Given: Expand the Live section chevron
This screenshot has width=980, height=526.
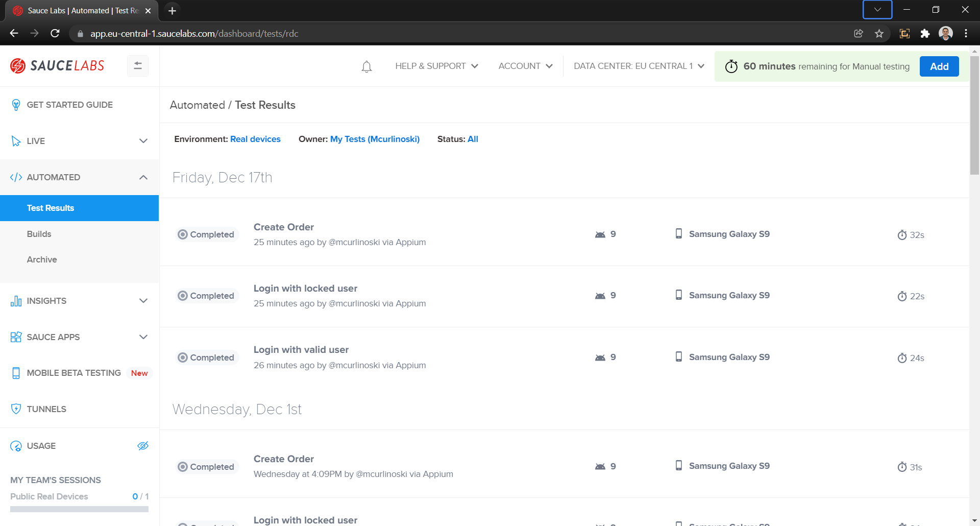Looking at the screenshot, I should [x=143, y=141].
